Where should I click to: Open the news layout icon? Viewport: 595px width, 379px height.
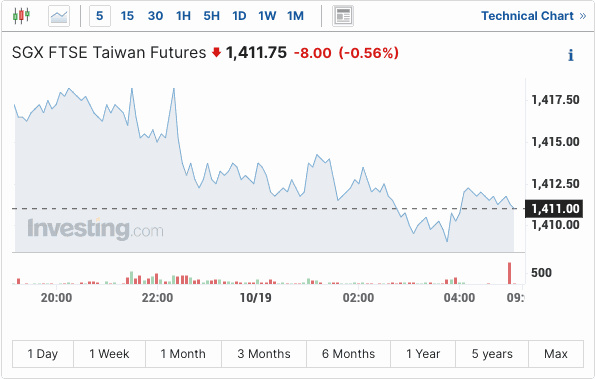point(343,16)
